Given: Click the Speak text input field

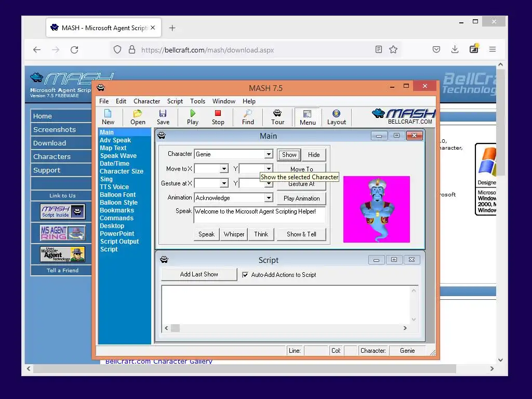Looking at the screenshot, I should (260, 215).
